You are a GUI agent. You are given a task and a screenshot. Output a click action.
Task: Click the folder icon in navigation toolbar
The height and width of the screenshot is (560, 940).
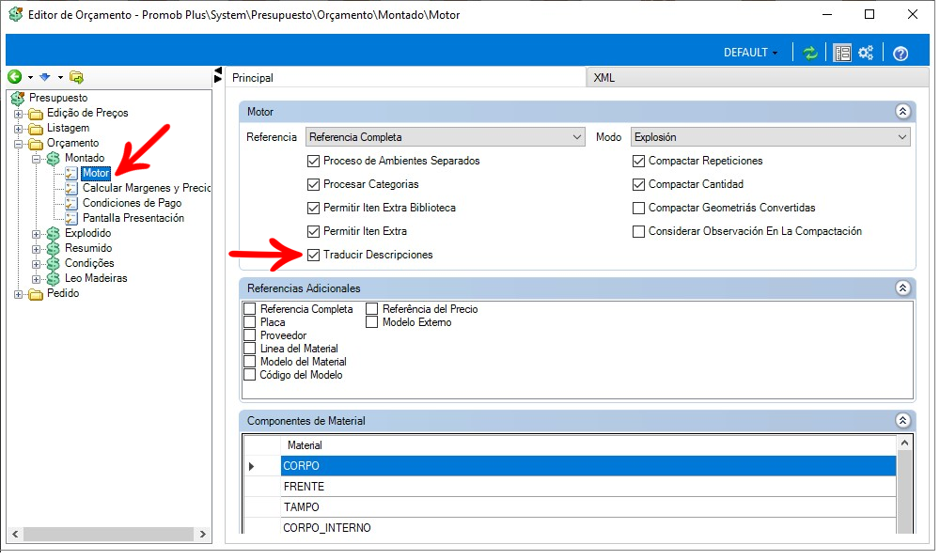point(76,77)
